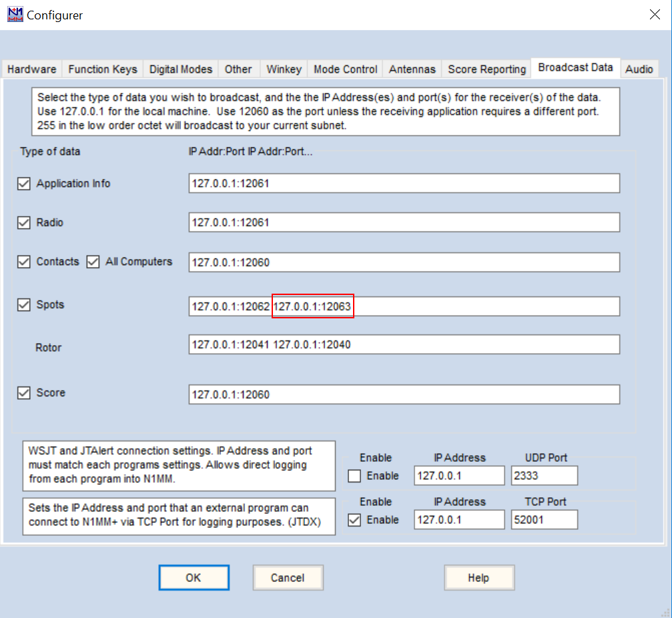
Task: Open Help for the Configurer
Action: (x=478, y=578)
